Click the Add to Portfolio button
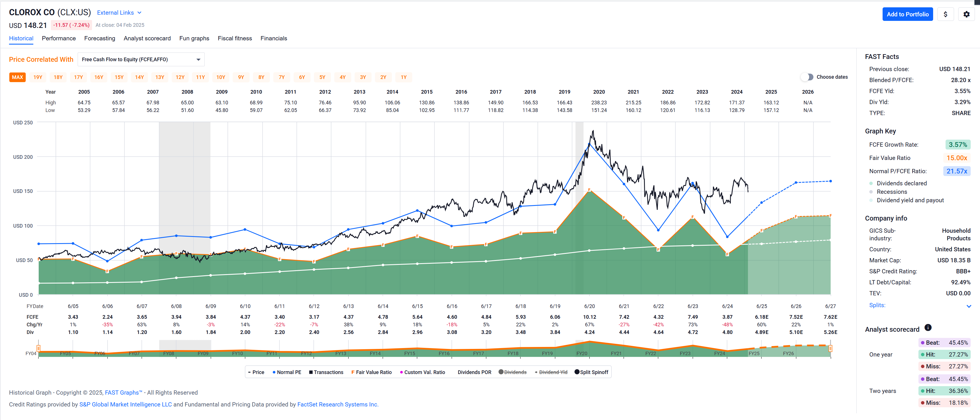The image size is (980, 420). point(907,14)
